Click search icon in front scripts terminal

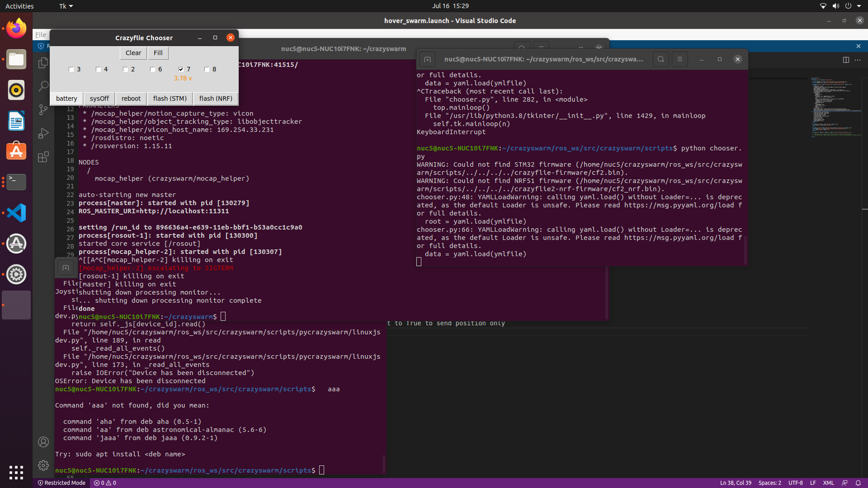click(x=661, y=59)
